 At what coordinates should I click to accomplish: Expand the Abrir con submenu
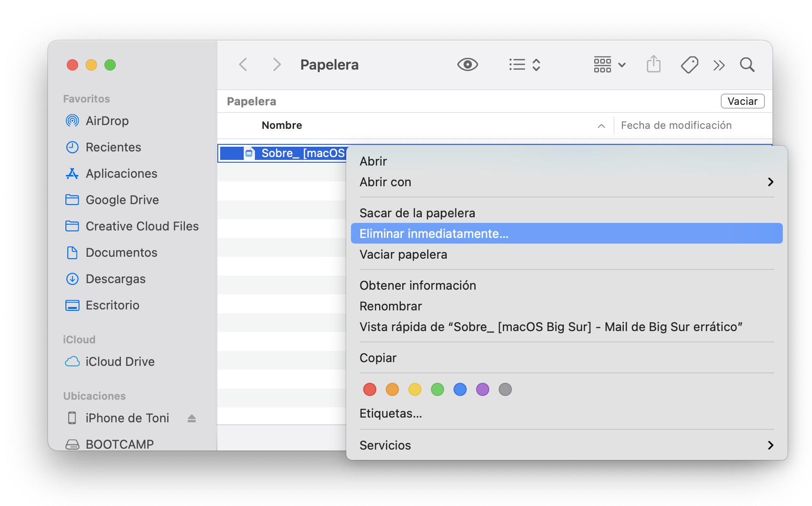tap(566, 182)
